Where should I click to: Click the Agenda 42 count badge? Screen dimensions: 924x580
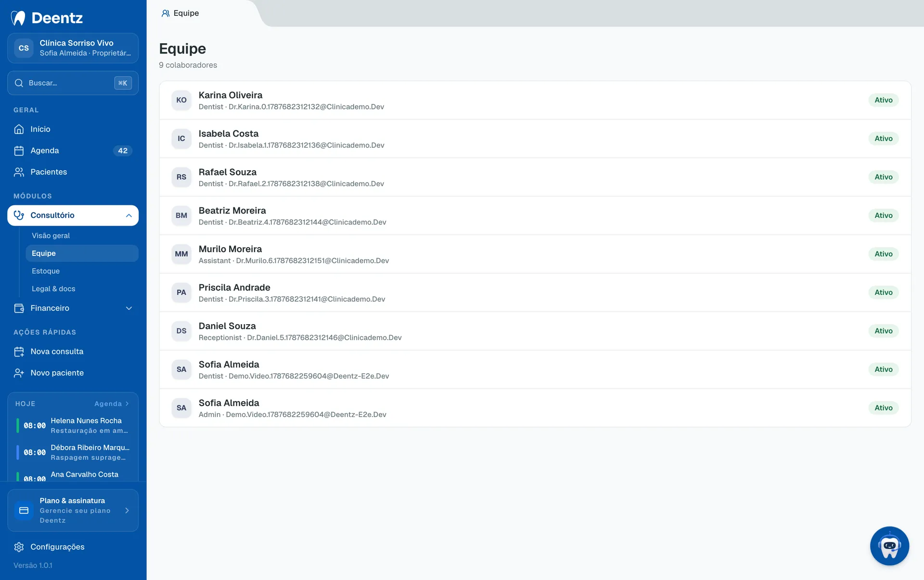click(x=123, y=151)
